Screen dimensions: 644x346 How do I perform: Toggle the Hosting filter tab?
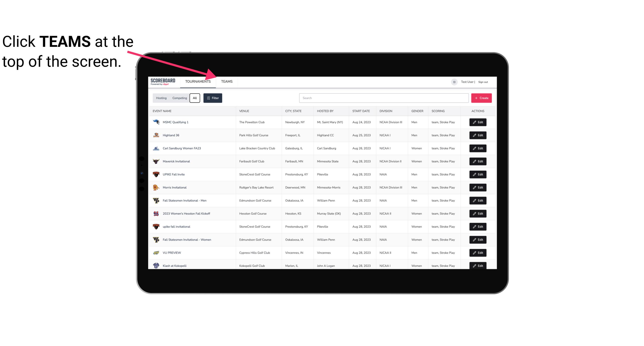point(161,98)
